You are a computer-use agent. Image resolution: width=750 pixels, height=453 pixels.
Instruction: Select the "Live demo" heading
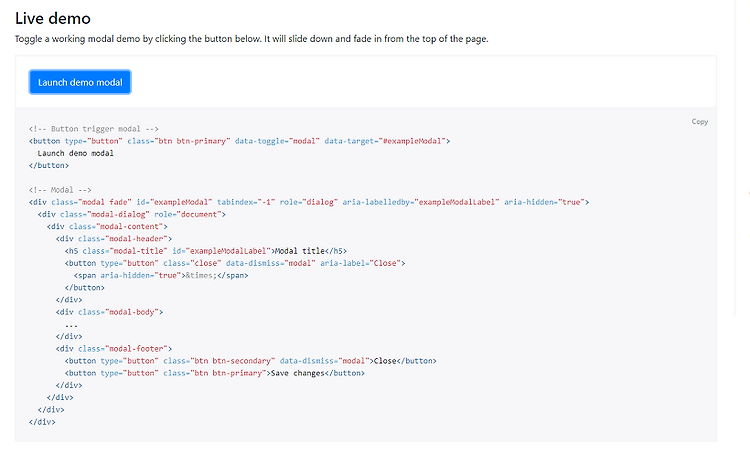[53, 18]
